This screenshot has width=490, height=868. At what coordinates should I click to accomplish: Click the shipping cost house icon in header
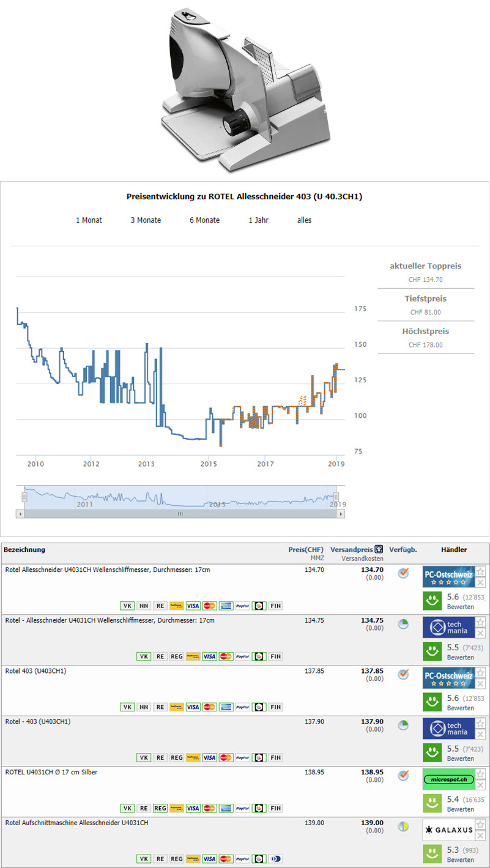click(379, 549)
